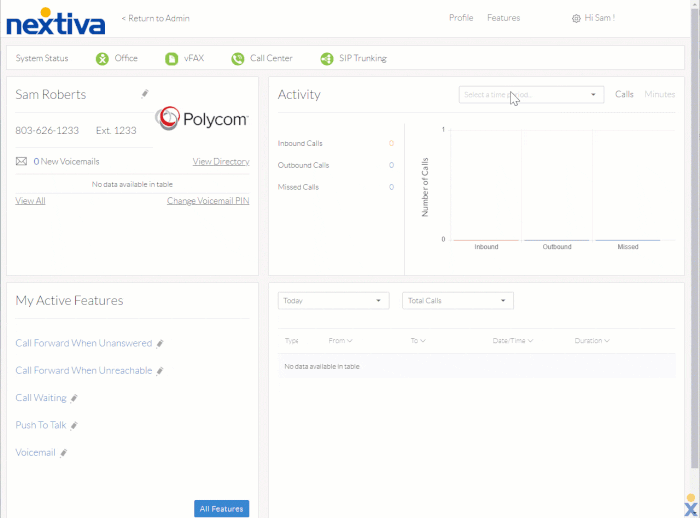Open the Features menu item
The height and width of the screenshot is (518, 700).
504,18
